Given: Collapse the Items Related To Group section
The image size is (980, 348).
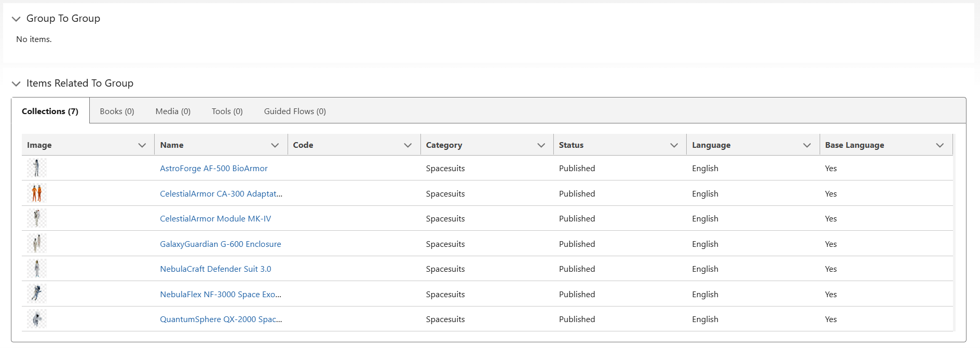Looking at the screenshot, I should (16, 84).
